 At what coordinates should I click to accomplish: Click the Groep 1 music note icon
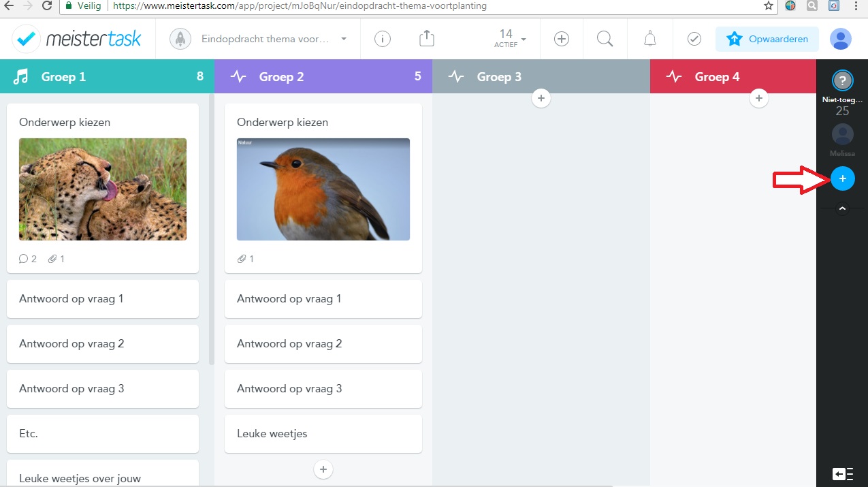click(x=21, y=76)
